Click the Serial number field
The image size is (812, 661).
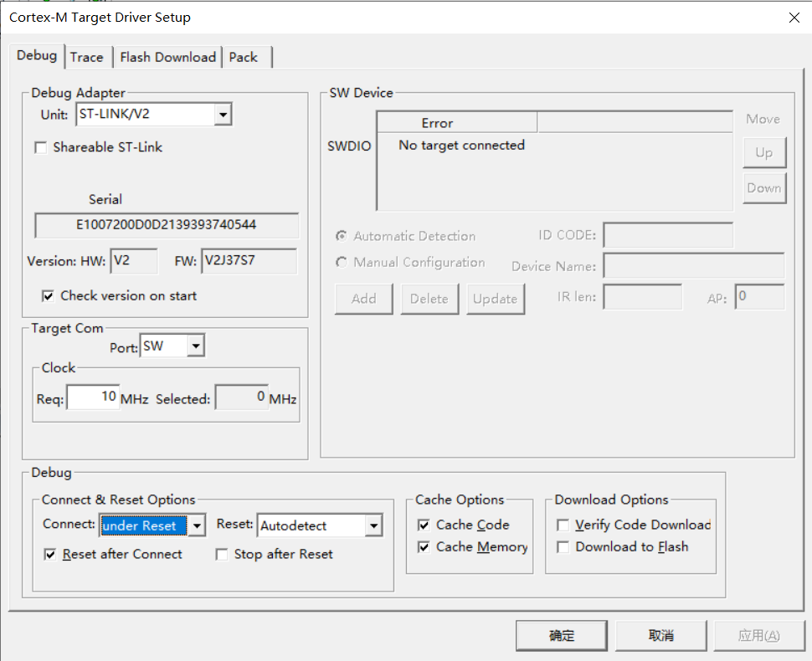point(166,225)
